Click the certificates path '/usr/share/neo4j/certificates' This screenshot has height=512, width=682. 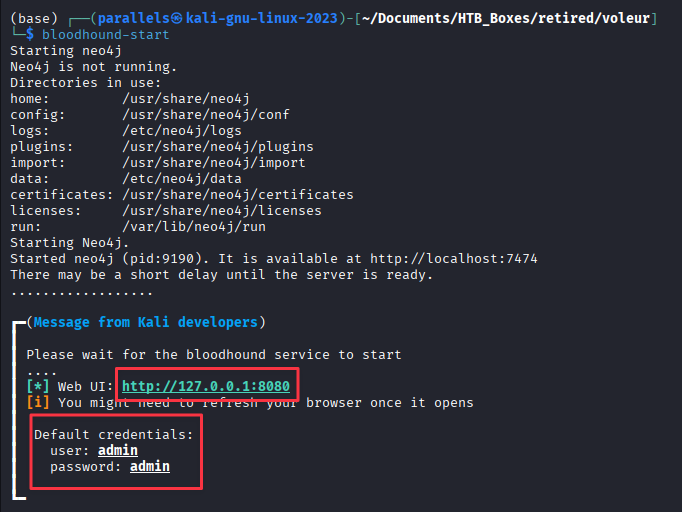[238, 194]
